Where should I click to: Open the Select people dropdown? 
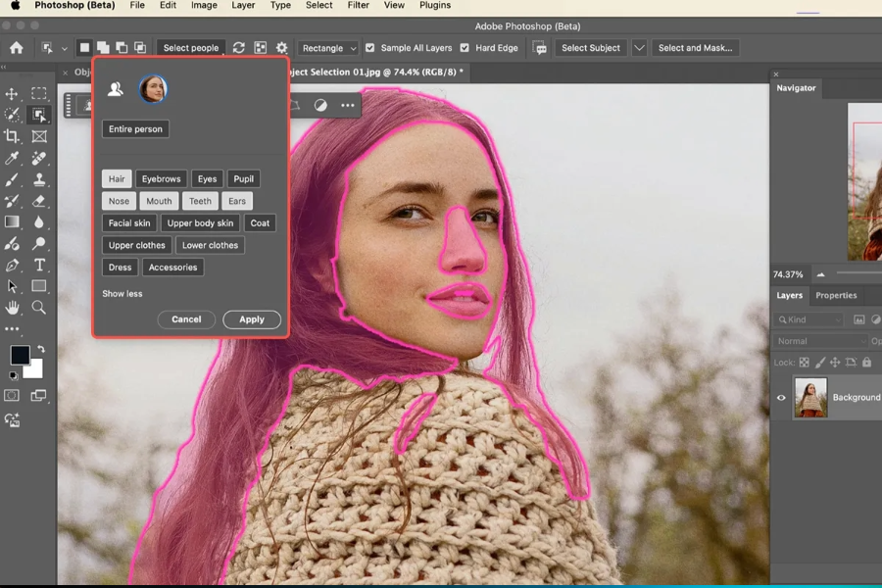(x=191, y=48)
